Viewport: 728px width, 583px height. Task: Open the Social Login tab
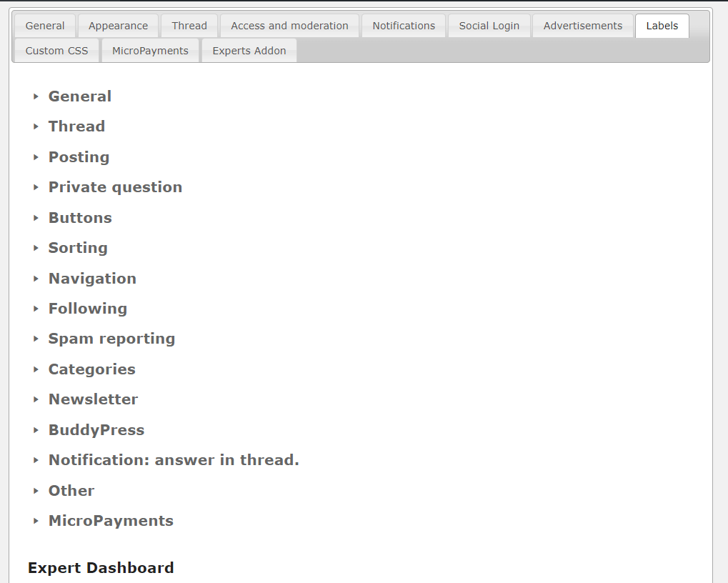pos(489,26)
